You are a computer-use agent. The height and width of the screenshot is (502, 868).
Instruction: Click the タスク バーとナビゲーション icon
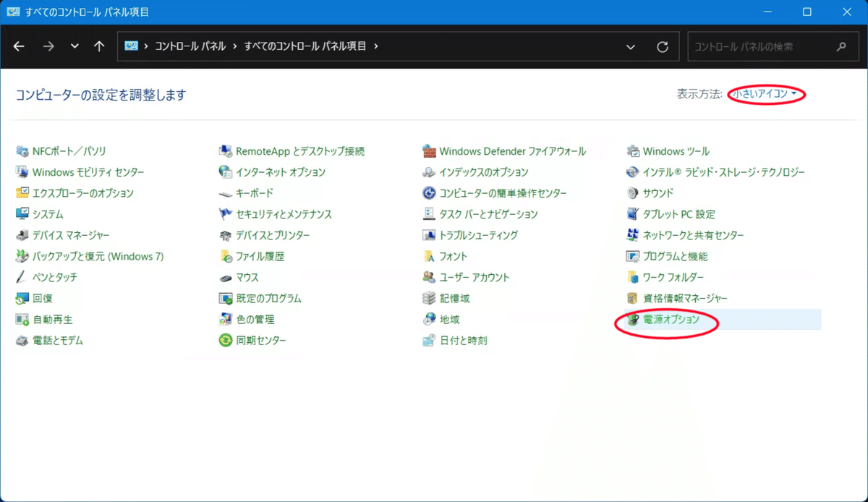(x=428, y=214)
